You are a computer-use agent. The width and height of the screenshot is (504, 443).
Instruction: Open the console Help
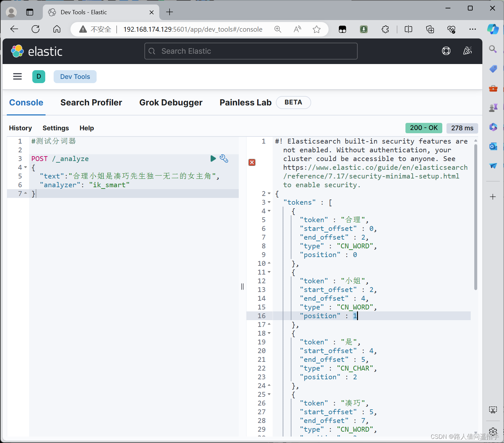pyautogui.click(x=87, y=128)
